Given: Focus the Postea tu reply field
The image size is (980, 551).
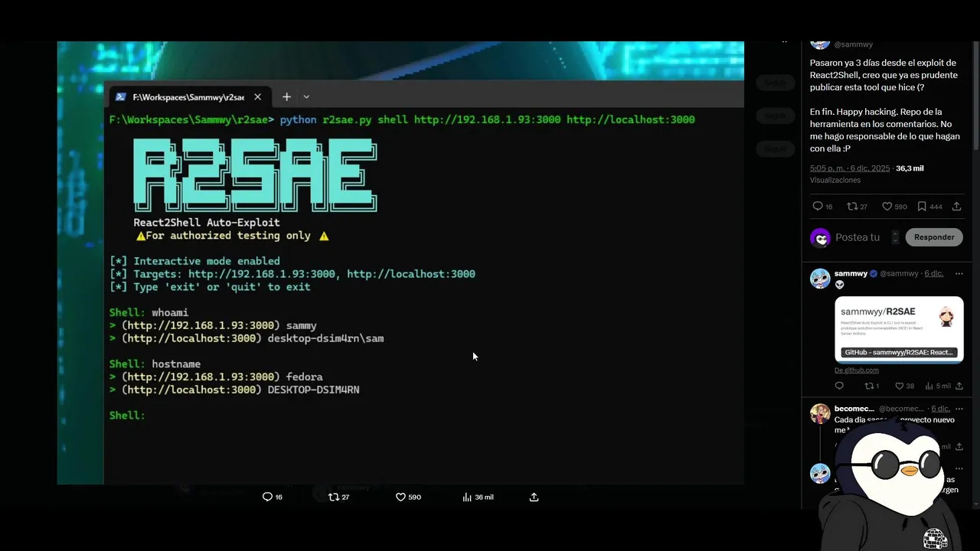Looking at the screenshot, I should tap(857, 237).
